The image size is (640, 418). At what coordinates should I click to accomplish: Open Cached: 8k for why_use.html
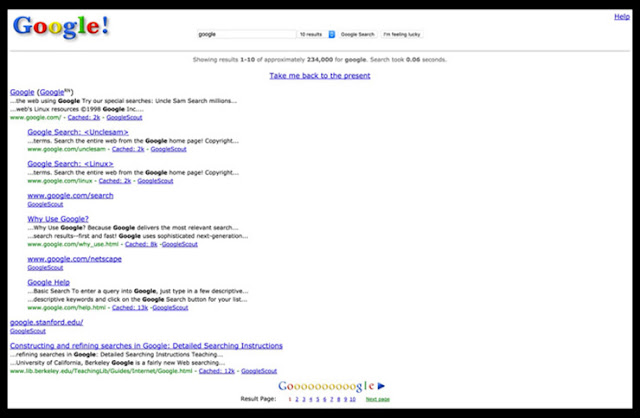[x=141, y=244]
